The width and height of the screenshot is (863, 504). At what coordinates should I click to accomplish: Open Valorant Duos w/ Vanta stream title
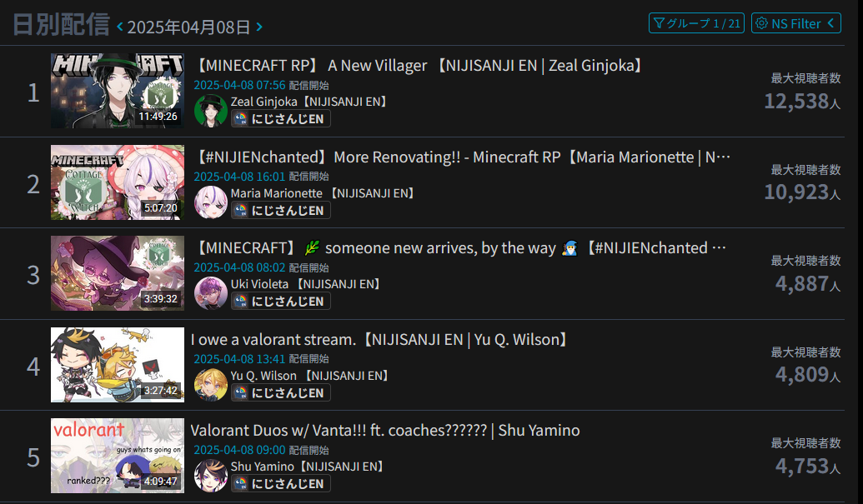[385, 431]
